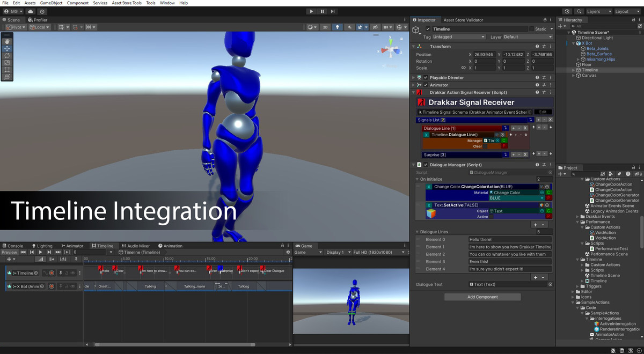Image resolution: width=644 pixels, height=354 pixels.
Task: Open the BLUE color option dropdown
Action: 517,198
